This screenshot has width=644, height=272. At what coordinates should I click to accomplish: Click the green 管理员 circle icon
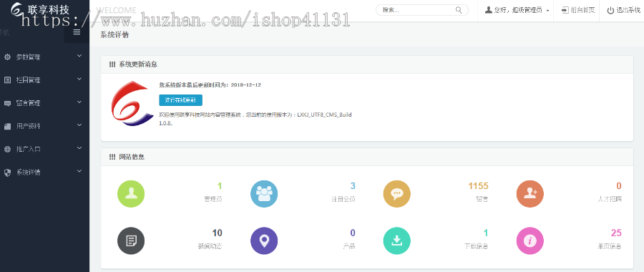tap(131, 194)
